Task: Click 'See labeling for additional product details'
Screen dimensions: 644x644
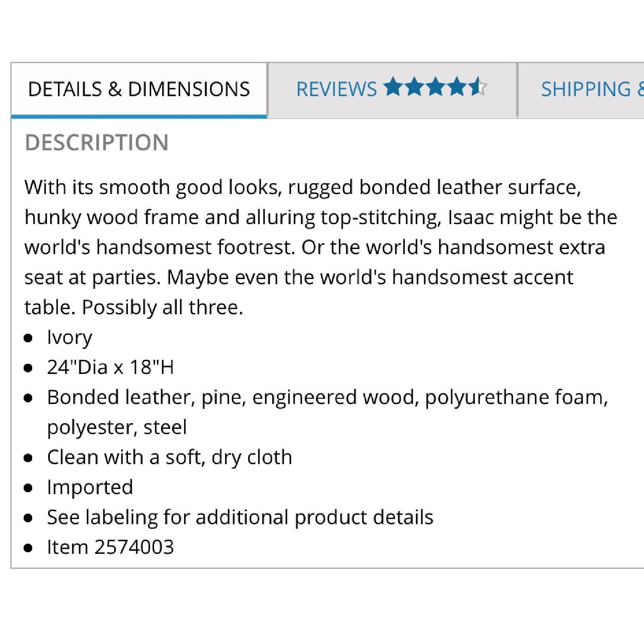Action: click(x=240, y=517)
